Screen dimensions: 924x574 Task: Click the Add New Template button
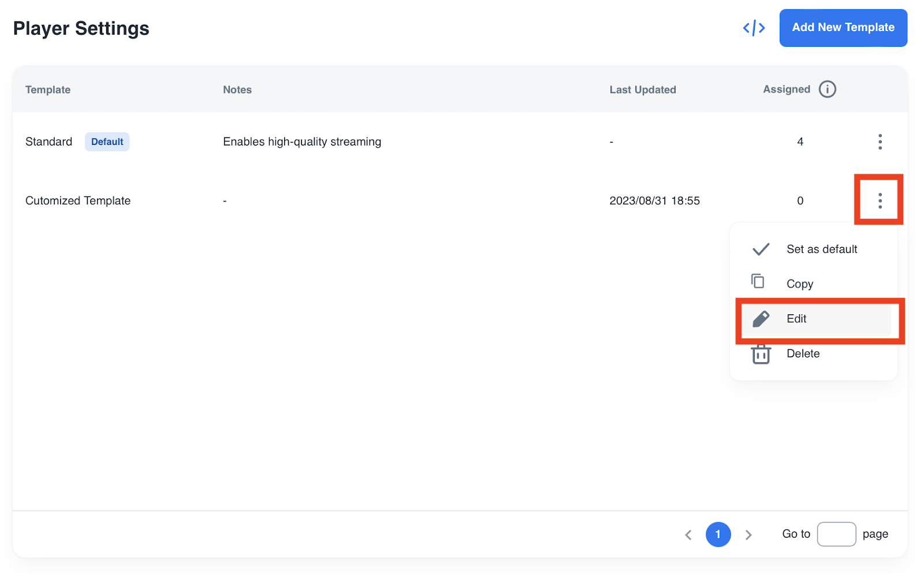coord(843,28)
